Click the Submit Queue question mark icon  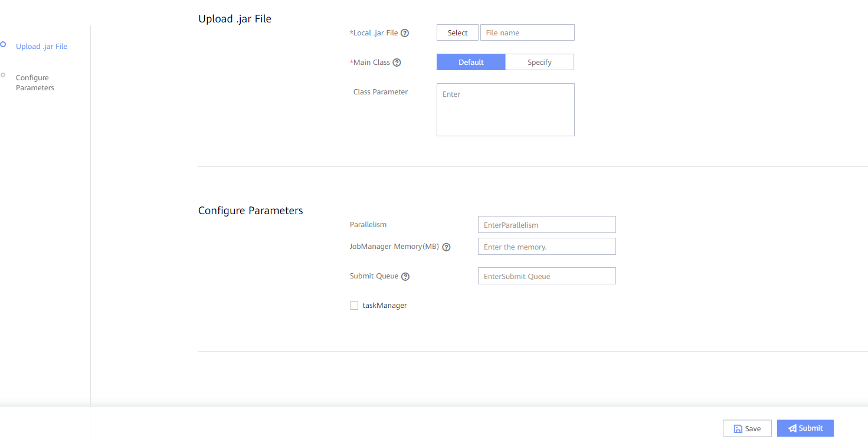[405, 277]
